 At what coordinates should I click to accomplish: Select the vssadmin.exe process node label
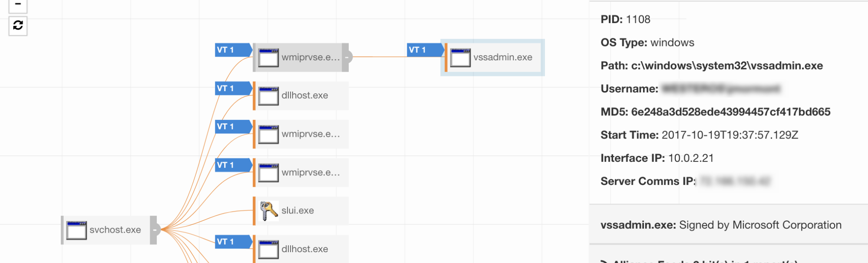[x=503, y=57]
